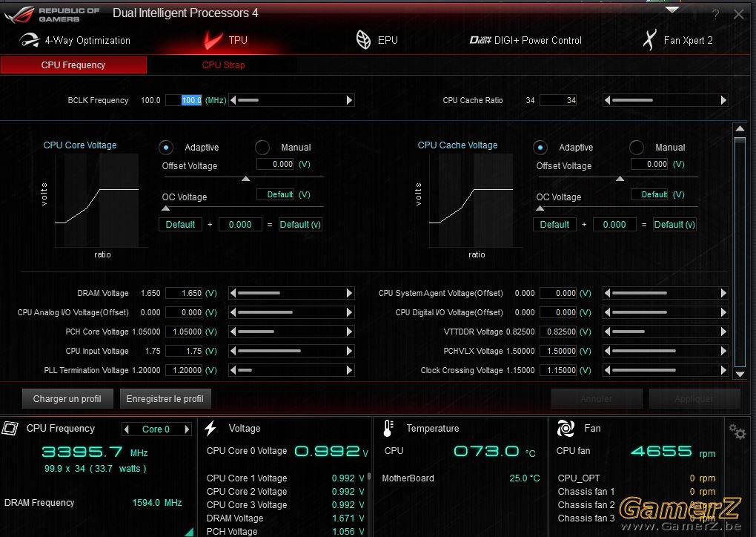This screenshot has width=756, height=537.
Task: Click CPU Digital I/O Voltage input field
Action: click(558, 312)
